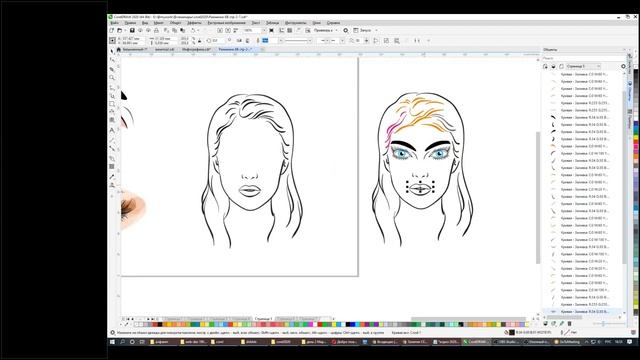This screenshot has height=360, width=640.
Task: Select the Eyedropper tool in toolbox
Action: [112, 176]
